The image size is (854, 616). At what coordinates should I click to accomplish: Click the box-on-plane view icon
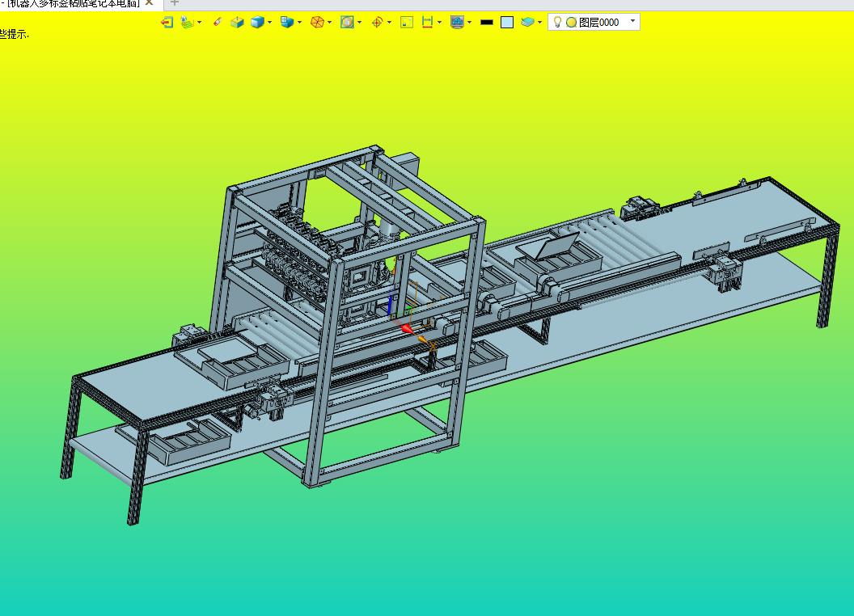(x=237, y=23)
